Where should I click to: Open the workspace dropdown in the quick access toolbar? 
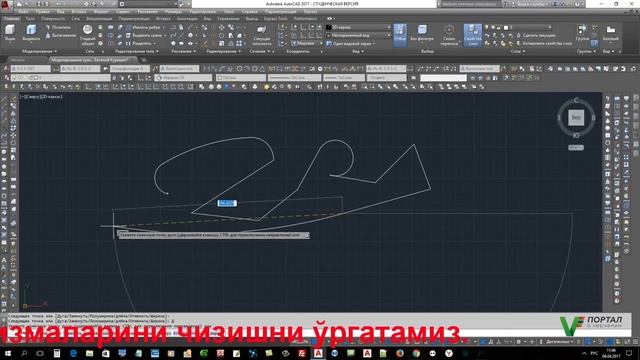pos(149,4)
